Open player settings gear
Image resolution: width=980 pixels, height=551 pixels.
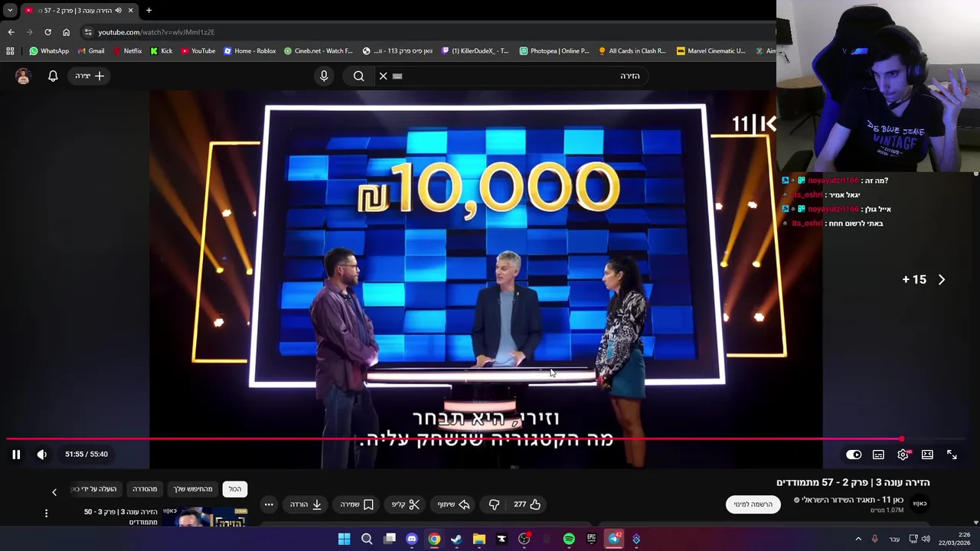(903, 455)
